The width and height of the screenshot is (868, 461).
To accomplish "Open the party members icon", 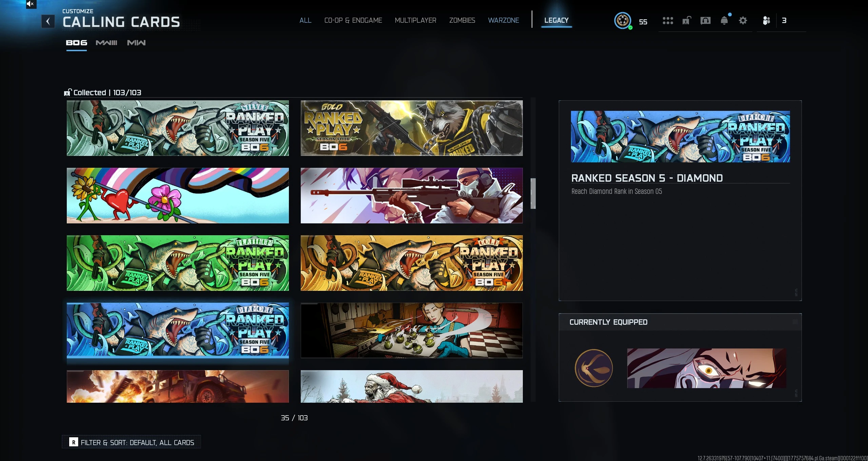I will [766, 21].
